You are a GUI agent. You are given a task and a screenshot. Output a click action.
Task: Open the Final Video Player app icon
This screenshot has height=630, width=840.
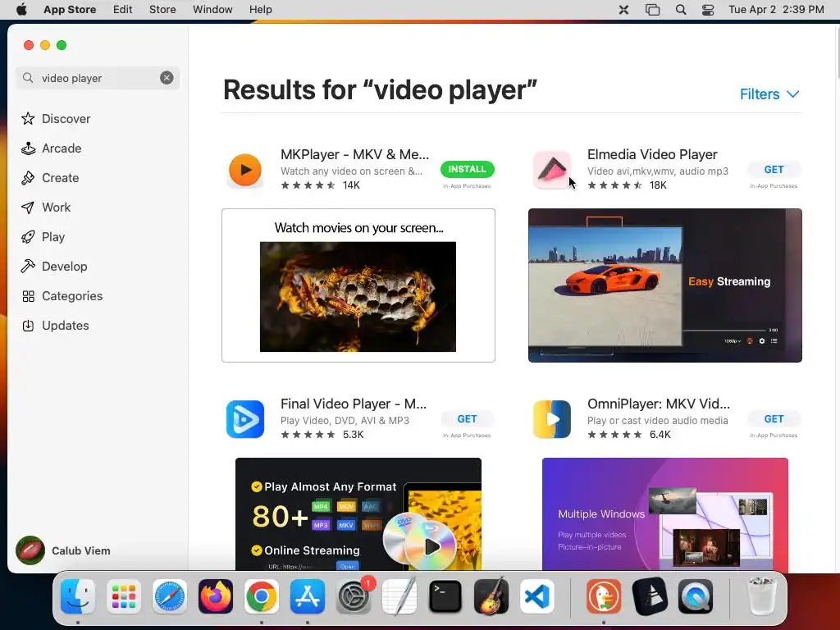pyautogui.click(x=244, y=419)
